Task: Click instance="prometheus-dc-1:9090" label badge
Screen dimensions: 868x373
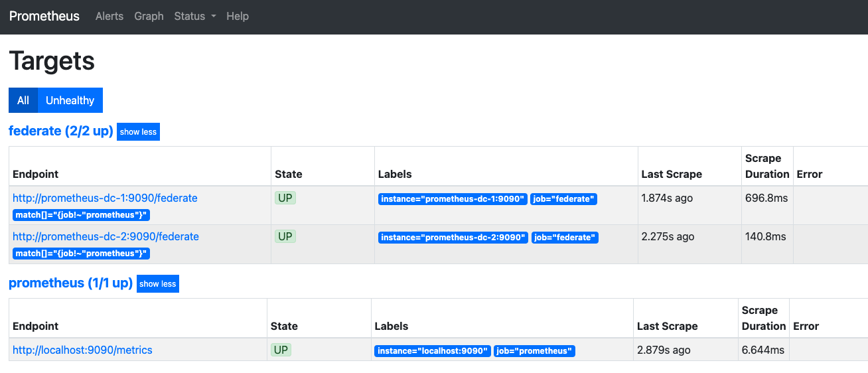Action: coord(453,199)
